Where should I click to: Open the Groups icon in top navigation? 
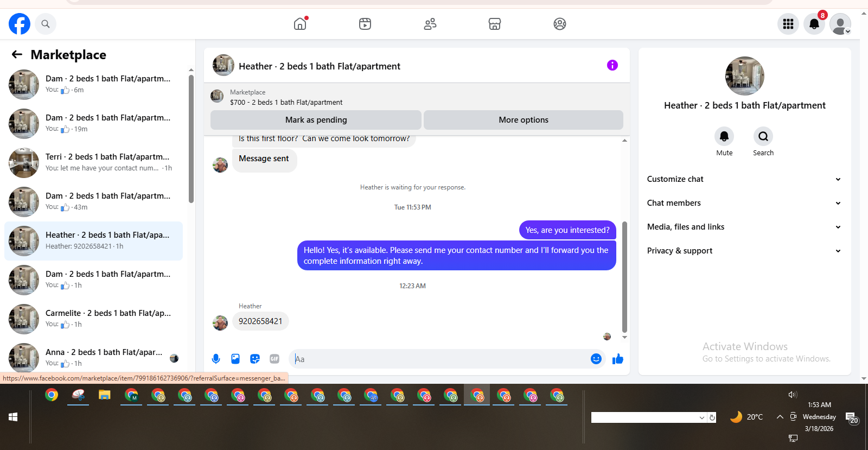point(560,24)
